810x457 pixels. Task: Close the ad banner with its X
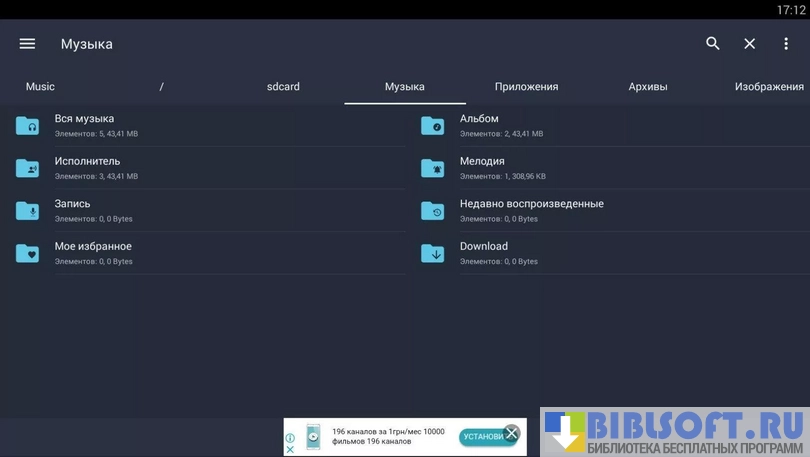point(511,433)
